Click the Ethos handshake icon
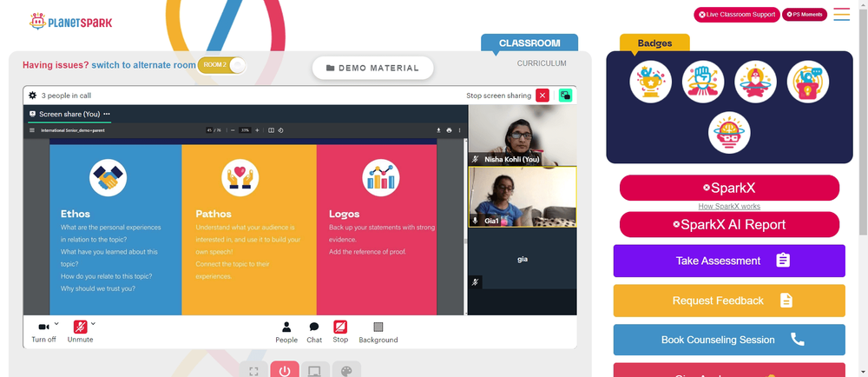 [x=108, y=178]
